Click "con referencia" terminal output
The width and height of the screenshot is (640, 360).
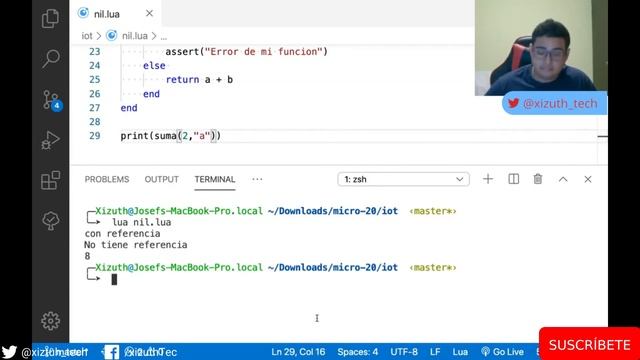coord(122,233)
